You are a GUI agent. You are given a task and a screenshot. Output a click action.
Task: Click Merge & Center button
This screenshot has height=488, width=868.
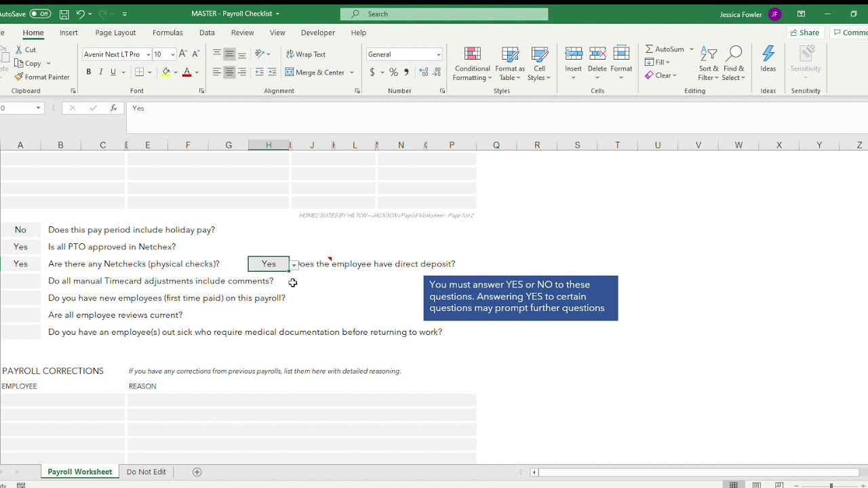315,72
